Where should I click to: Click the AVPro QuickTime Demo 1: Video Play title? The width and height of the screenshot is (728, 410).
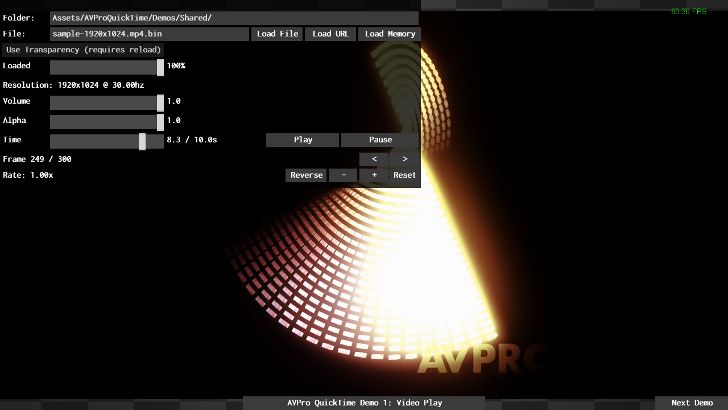[364, 403]
